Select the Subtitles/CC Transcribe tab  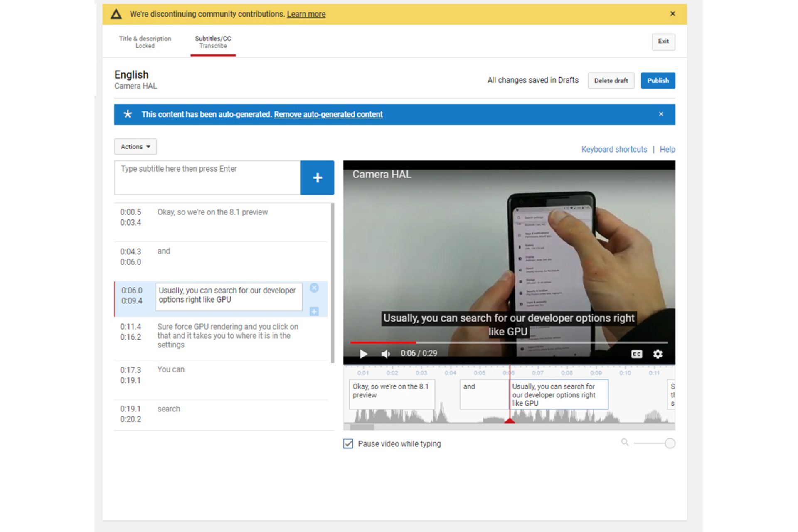[x=213, y=42]
